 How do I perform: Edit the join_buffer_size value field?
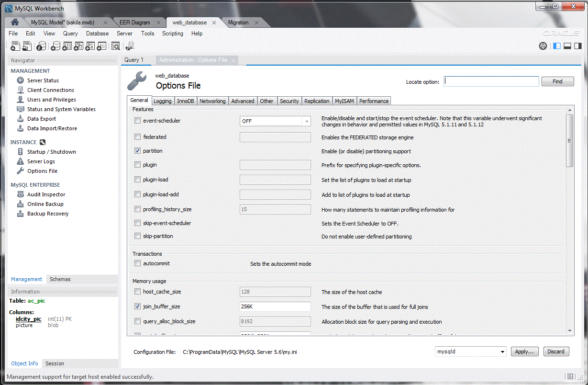coord(275,306)
